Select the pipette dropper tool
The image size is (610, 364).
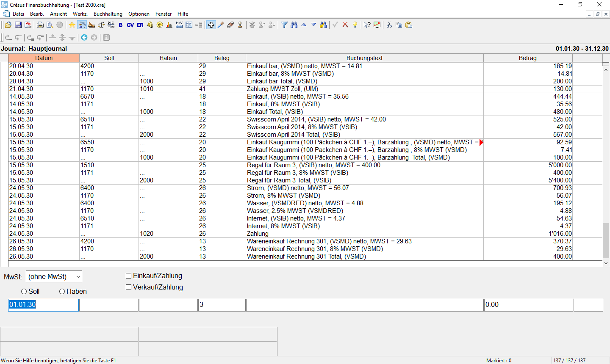pos(221,25)
